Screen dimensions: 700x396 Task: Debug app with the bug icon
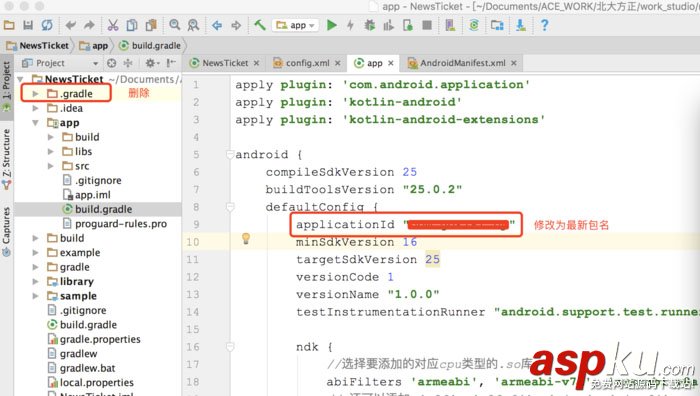coord(369,25)
